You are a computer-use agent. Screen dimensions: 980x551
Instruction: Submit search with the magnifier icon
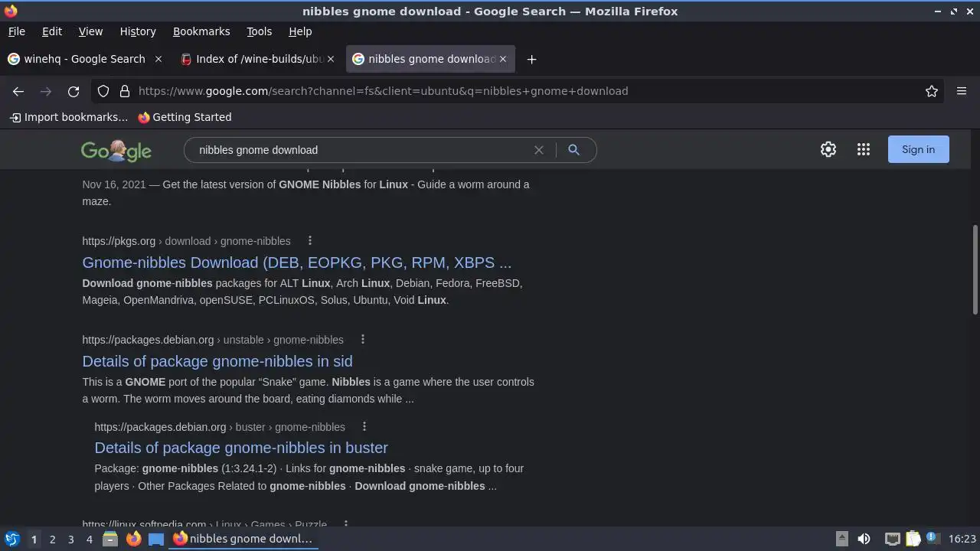pyautogui.click(x=573, y=150)
